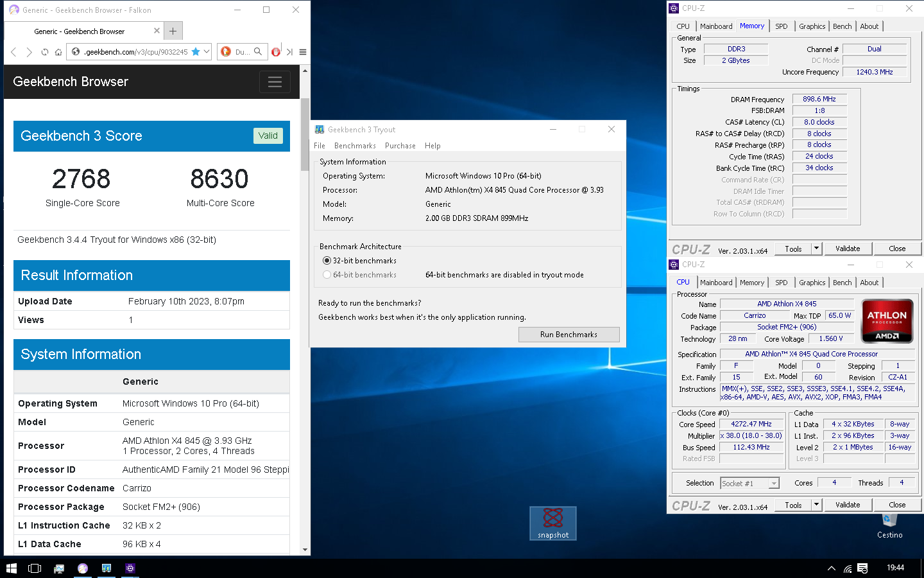Open the Purchase menu
This screenshot has height=578, width=924.
point(400,146)
